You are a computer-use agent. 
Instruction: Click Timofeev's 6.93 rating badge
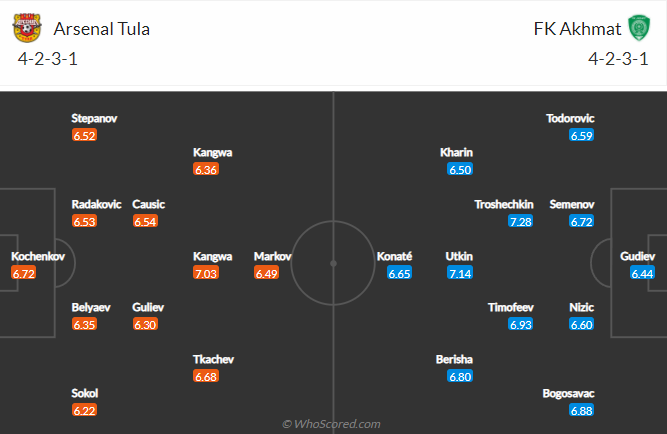click(x=521, y=325)
